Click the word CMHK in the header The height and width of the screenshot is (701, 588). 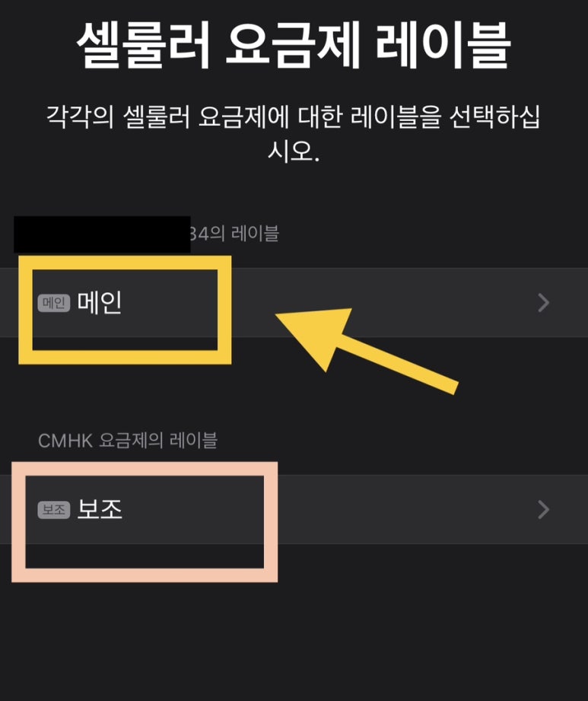tap(65, 441)
